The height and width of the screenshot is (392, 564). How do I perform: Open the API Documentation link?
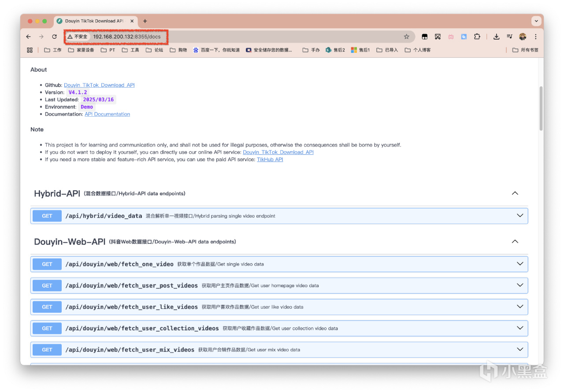pos(107,114)
